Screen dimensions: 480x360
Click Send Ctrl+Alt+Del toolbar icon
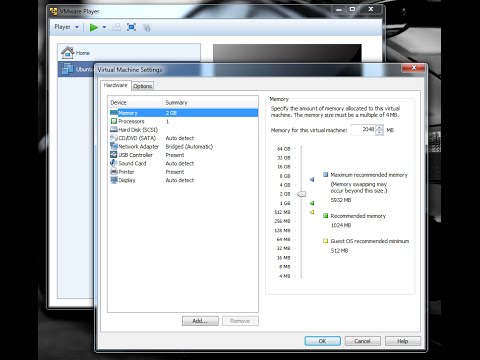pos(116,27)
